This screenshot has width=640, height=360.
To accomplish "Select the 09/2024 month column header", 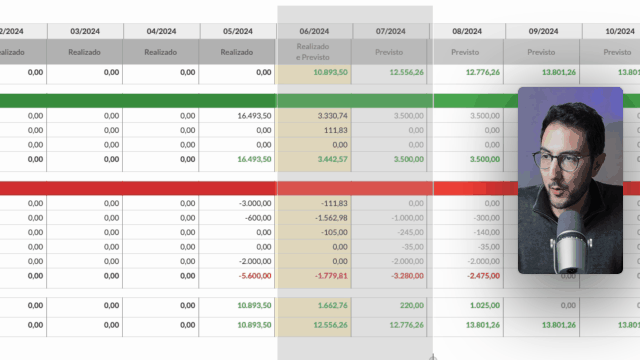I will coord(543,31).
